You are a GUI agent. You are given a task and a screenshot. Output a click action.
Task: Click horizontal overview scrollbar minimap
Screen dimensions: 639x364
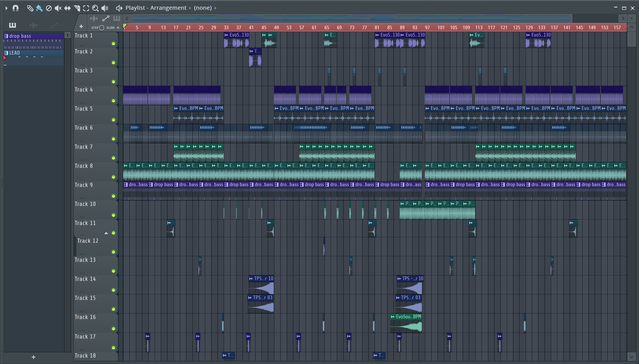pyautogui.click(x=352, y=18)
